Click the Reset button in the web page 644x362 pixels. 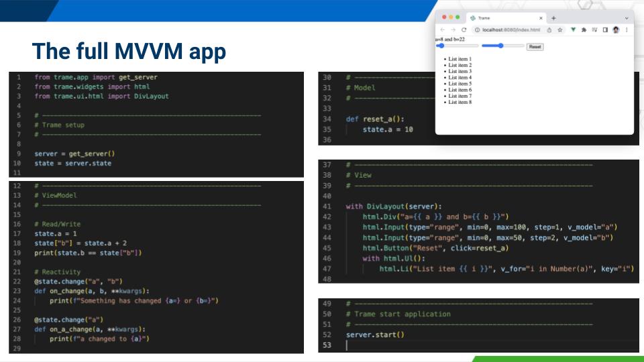535,47
